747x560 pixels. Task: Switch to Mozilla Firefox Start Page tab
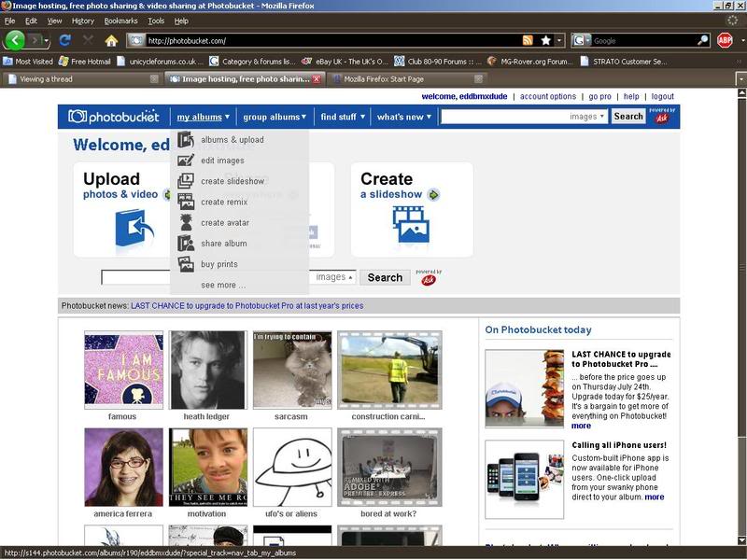coord(406,79)
